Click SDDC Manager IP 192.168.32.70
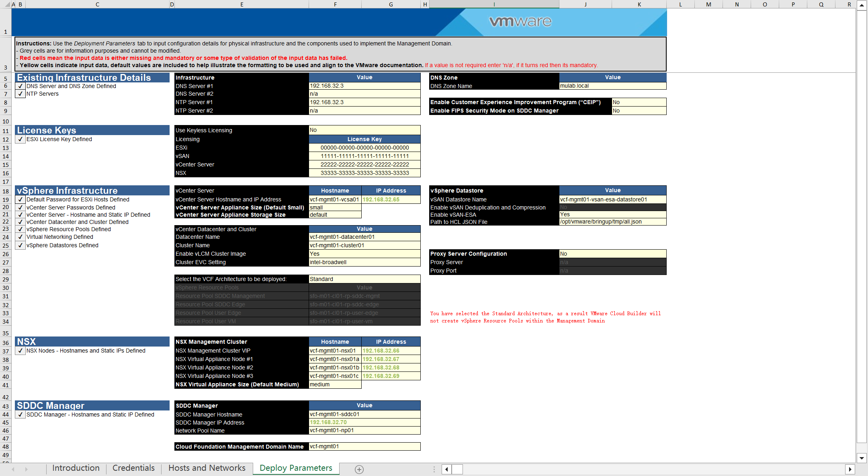Viewport: 868px width, 476px height. (x=364, y=422)
